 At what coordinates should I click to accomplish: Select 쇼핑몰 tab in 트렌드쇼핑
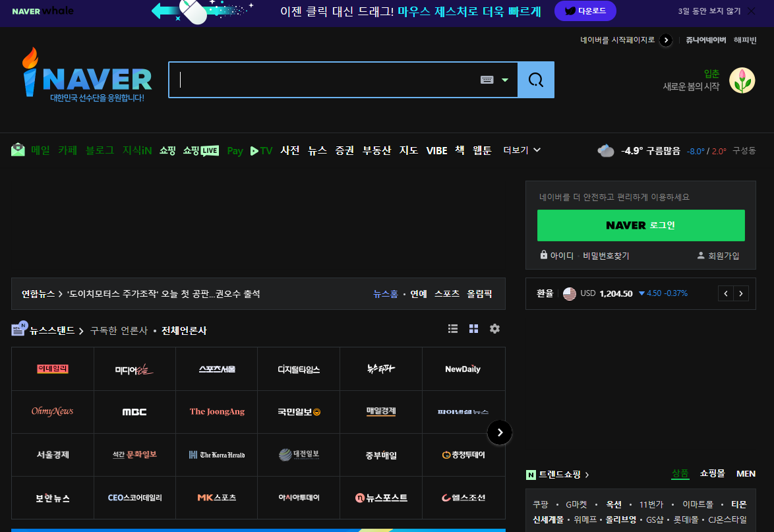point(712,474)
